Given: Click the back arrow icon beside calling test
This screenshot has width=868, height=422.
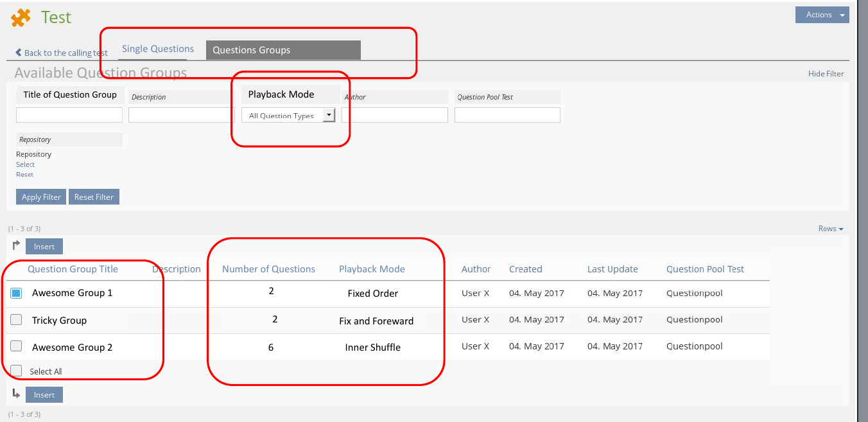Looking at the screenshot, I should [19, 53].
